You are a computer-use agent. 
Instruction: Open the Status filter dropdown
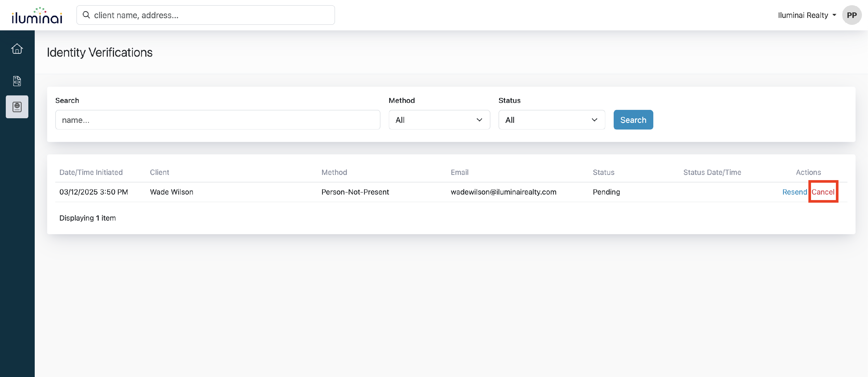(551, 120)
